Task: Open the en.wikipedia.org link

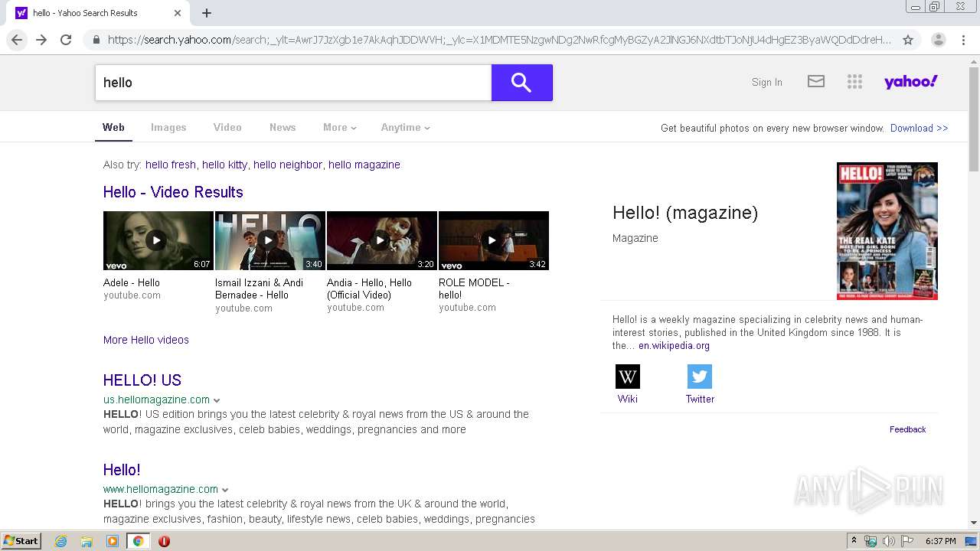Action: 674,346
